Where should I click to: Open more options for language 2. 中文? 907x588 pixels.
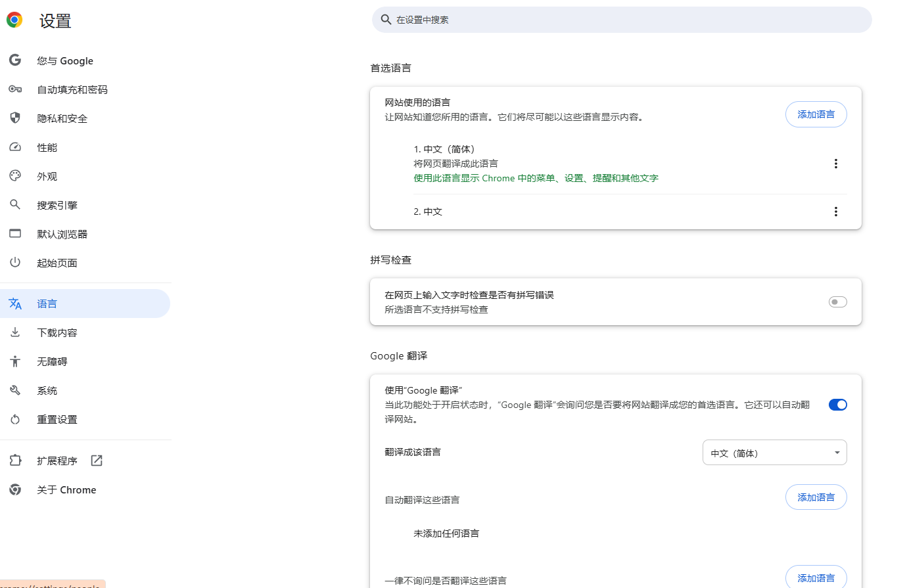(836, 212)
